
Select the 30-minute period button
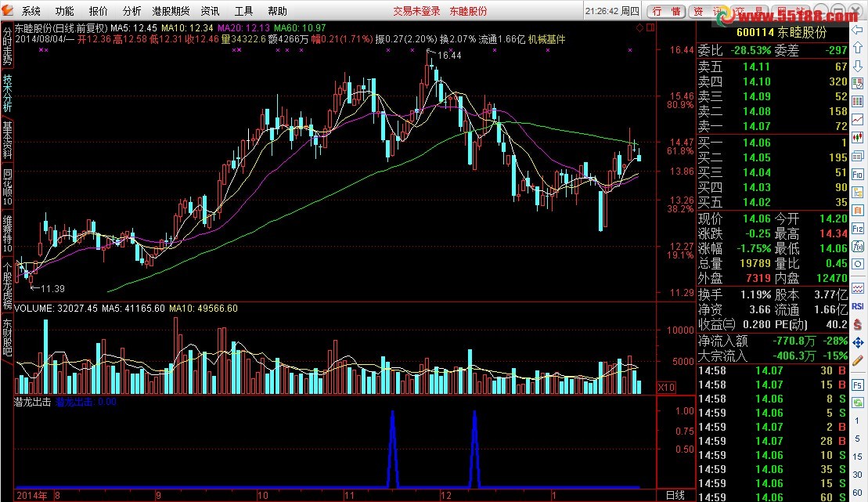tap(858, 475)
